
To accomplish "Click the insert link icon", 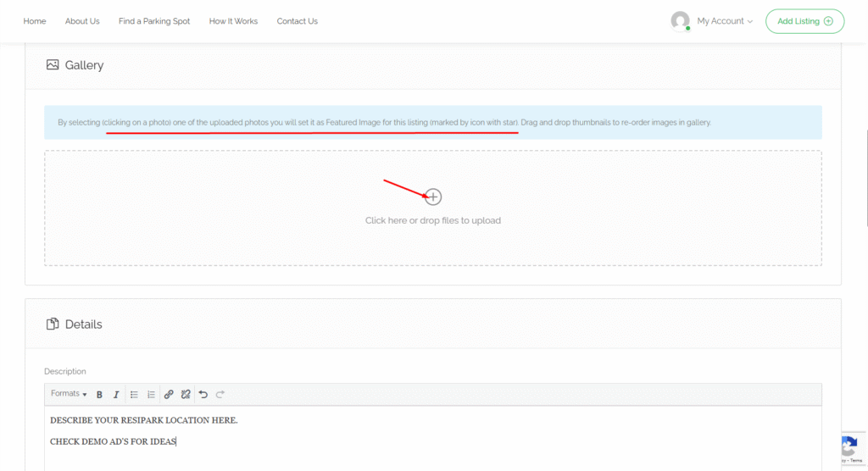I will 169,395.
